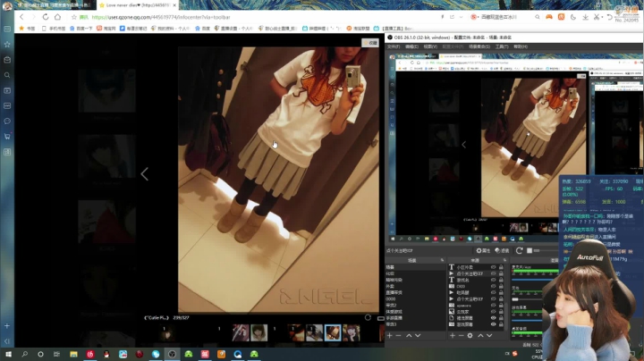Toggle lock on the top text source
644x361 pixels.
501,267
